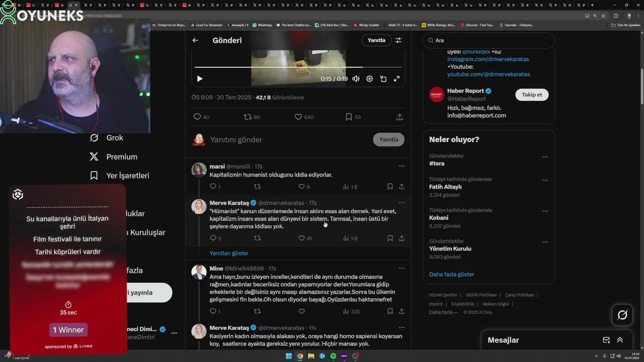Open Spotify from the taskbar

[x=333, y=356]
